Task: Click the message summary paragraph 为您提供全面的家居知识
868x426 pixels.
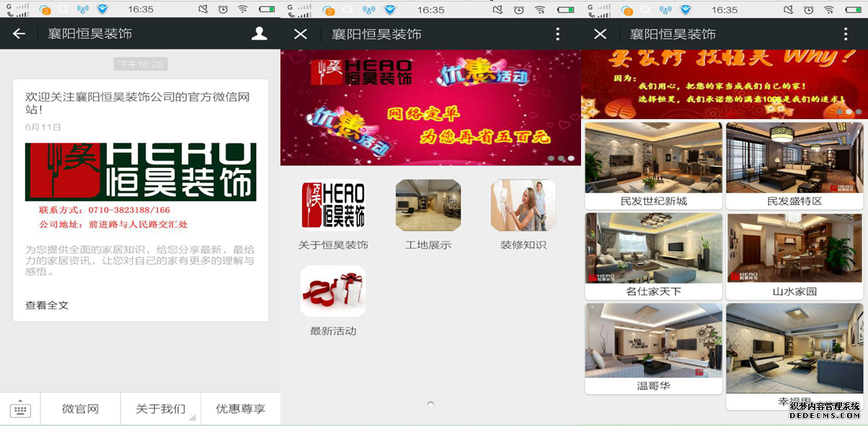Action: click(140, 261)
